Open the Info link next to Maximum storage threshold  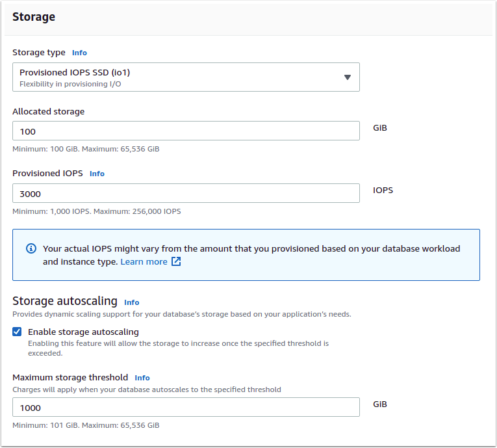point(142,378)
